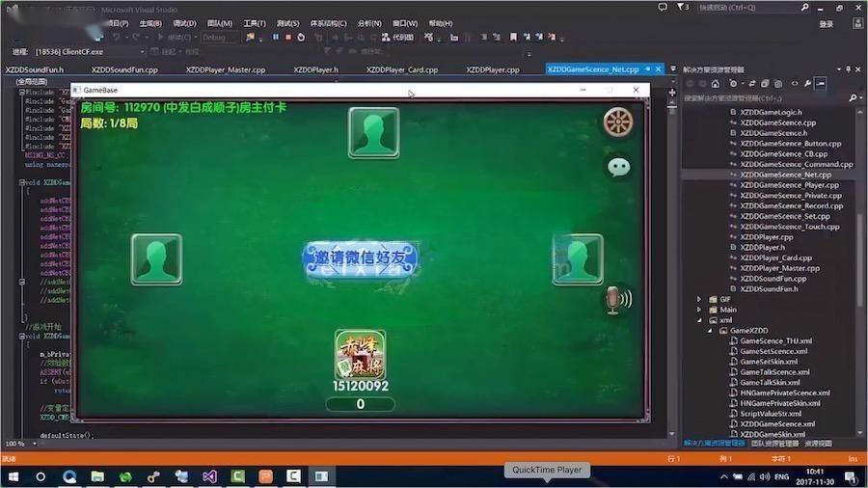The height and width of the screenshot is (488, 868).
Task: Click the Solution Explorer collapse all icon
Action: 765,84
